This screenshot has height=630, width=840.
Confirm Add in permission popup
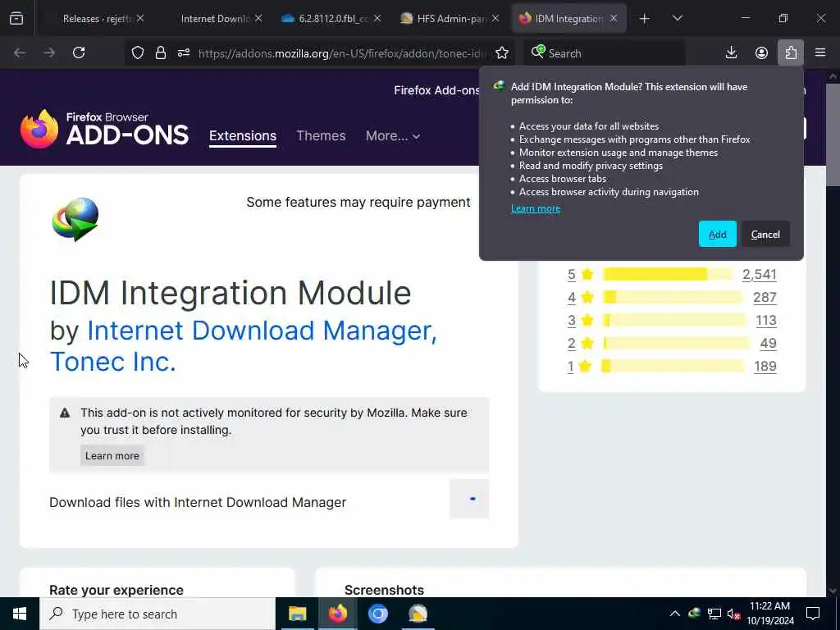(717, 234)
